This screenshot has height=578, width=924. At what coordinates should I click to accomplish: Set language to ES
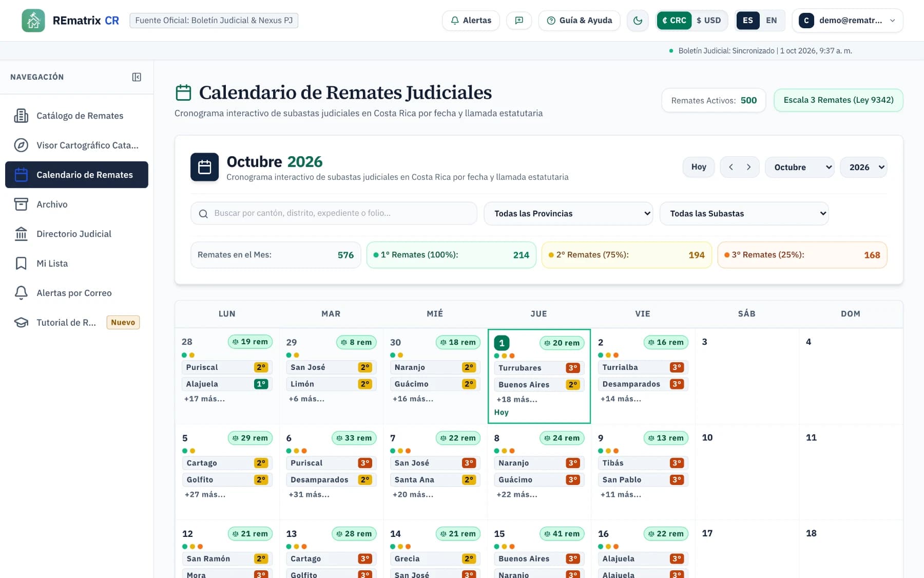click(x=748, y=21)
